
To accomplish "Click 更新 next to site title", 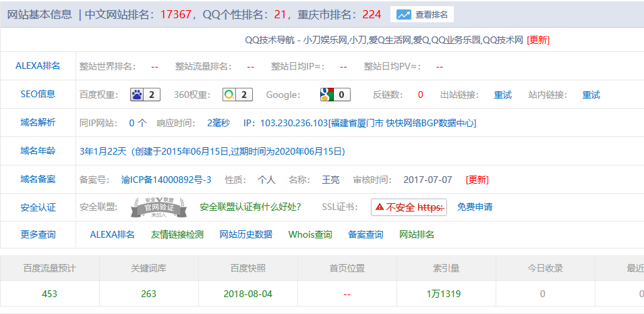I will coord(538,40).
